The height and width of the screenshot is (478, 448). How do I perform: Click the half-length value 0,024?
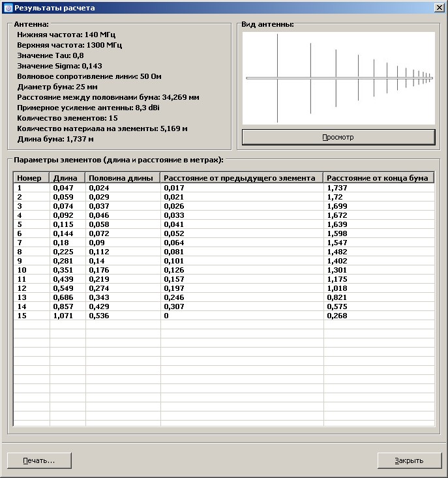[x=98, y=188]
